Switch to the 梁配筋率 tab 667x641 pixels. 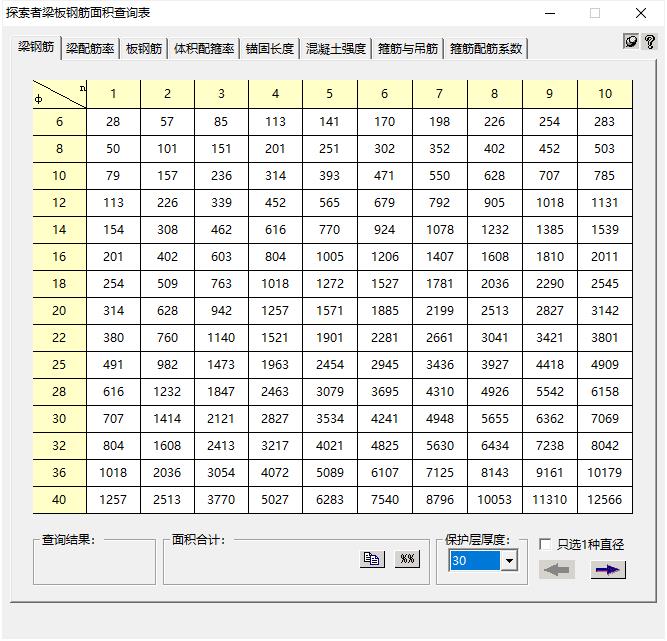pos(90,49)
